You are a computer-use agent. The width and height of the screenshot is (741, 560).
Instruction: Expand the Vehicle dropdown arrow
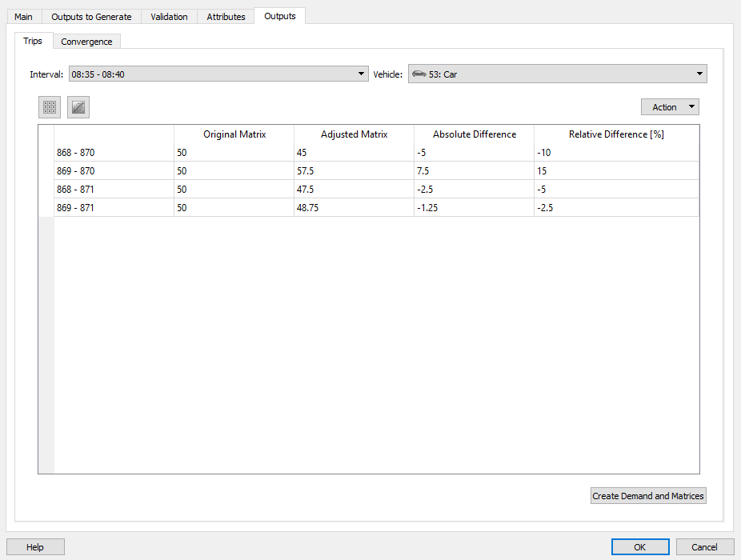click(x=700, y=74)
